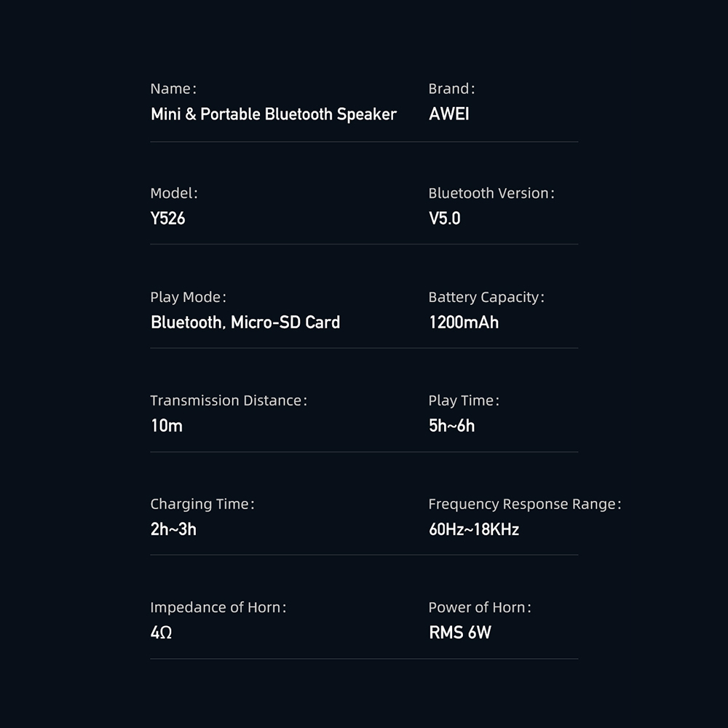
Task: Select the 60Hz~18KHz frequency range value
Action: coord(474,529)
